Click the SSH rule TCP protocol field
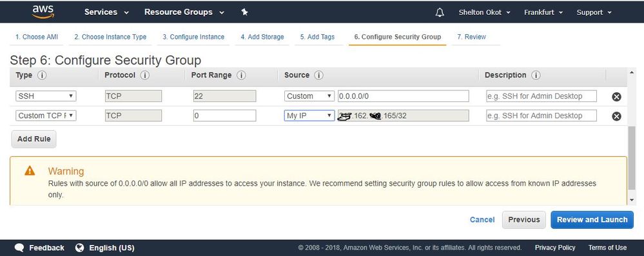644x256 pixels. 133,96
